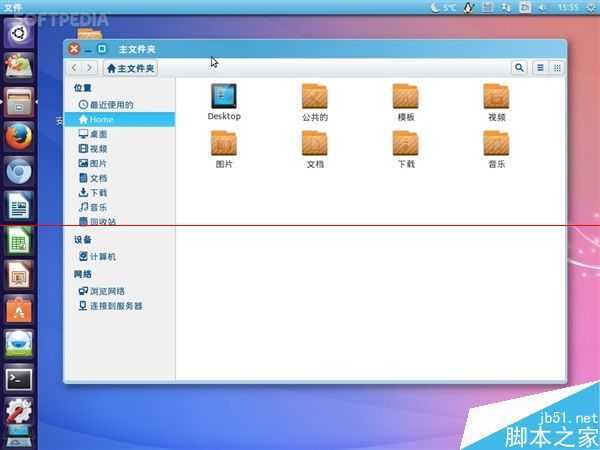Screen dimensions: 600x450
Task: Switch to list view
Action: 540,68
